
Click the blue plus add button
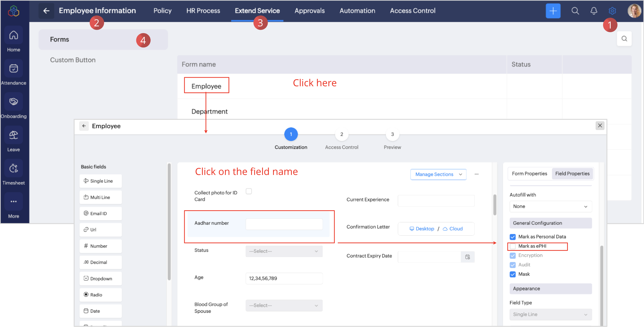pyautogui.click(x=553, y=11)
